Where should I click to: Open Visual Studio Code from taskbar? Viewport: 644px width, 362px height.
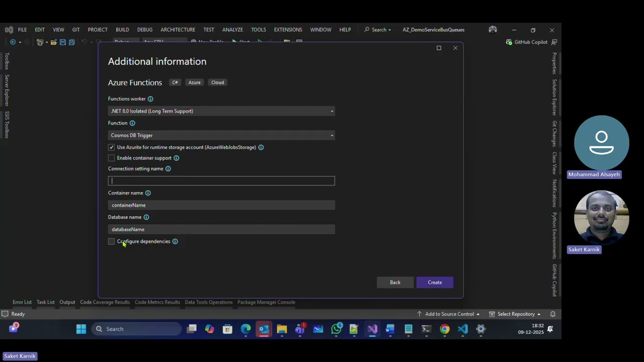tap(463, 329)
